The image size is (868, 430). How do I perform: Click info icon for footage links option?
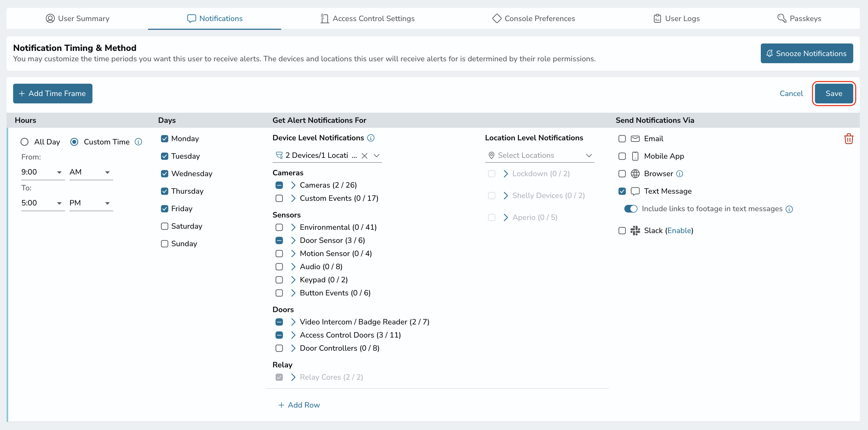(789, 209)
